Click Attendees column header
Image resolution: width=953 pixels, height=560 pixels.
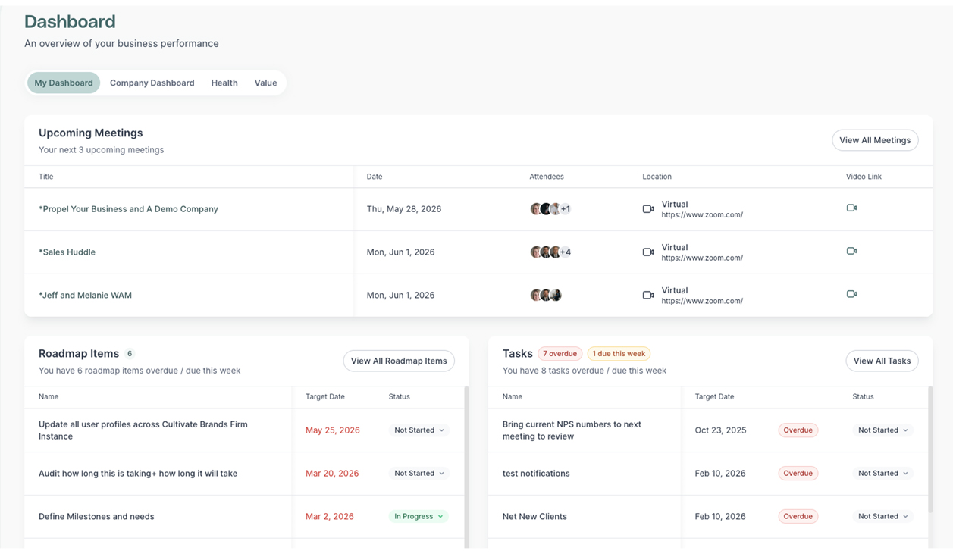click(547, 177)
